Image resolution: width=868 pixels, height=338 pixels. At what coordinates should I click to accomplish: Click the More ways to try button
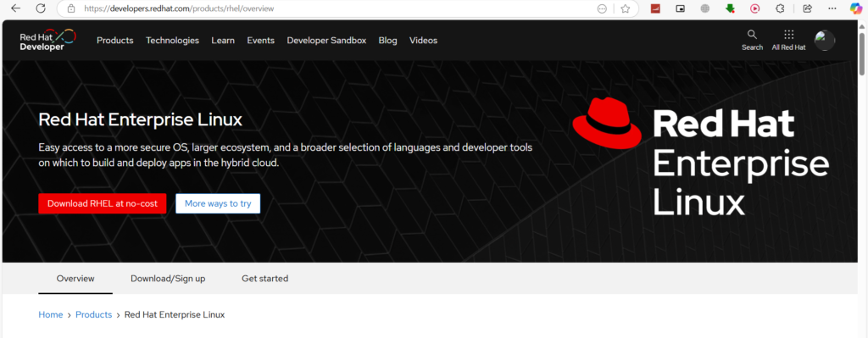(218, 203)
